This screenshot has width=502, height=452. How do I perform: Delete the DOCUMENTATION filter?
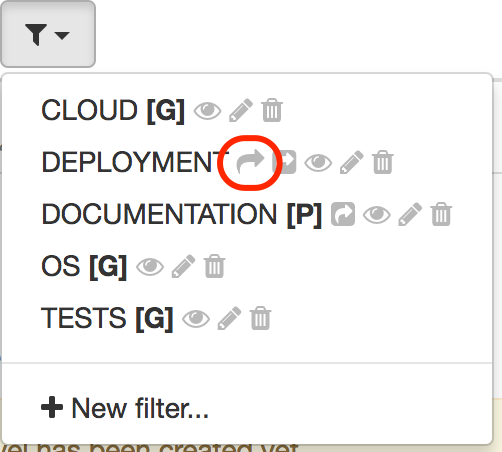441,214
